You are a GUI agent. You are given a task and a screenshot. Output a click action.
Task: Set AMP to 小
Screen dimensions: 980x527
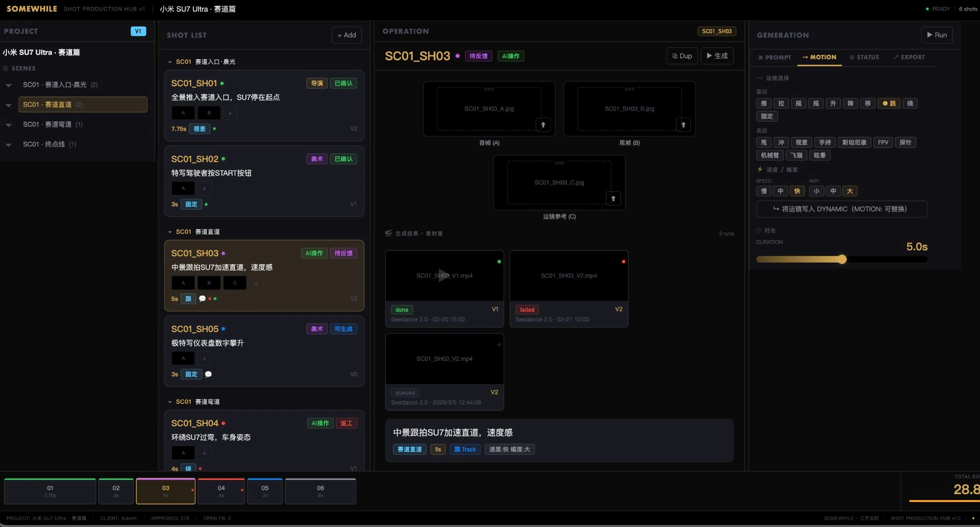click(x=816, y=191)
